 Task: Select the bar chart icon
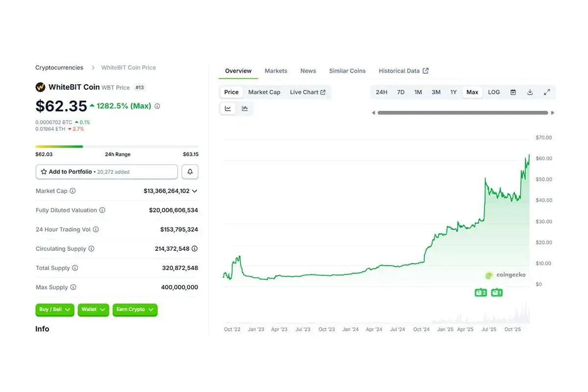pyautogui.click(x=245, y=108)
